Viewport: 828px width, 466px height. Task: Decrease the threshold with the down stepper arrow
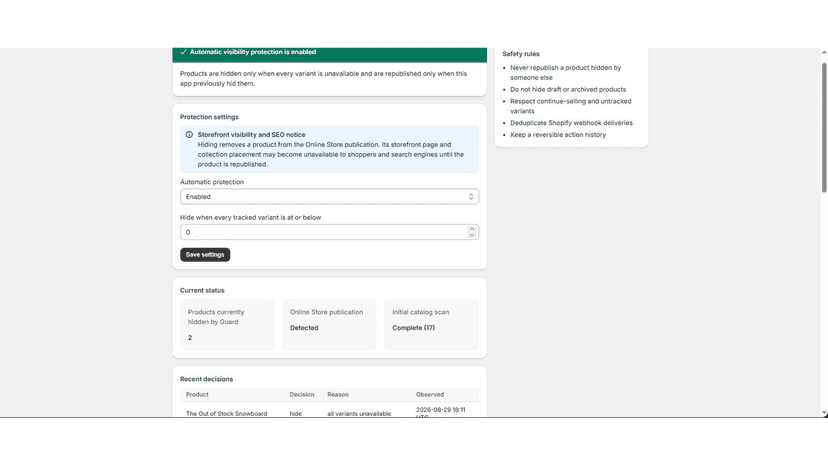[472, 235]
